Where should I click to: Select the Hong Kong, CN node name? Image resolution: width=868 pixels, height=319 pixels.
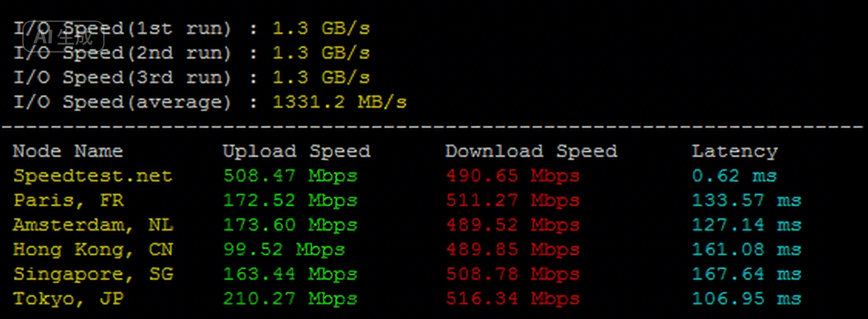93,249
